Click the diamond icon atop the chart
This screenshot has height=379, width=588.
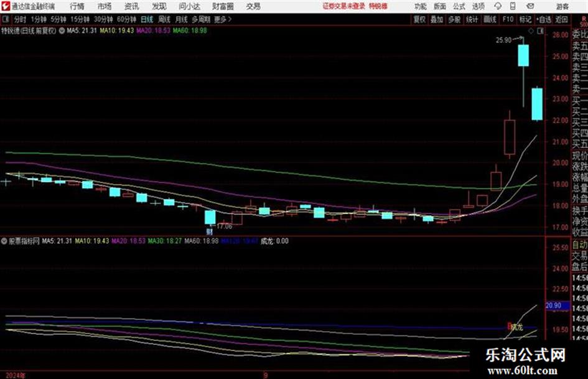pos(531,31)
